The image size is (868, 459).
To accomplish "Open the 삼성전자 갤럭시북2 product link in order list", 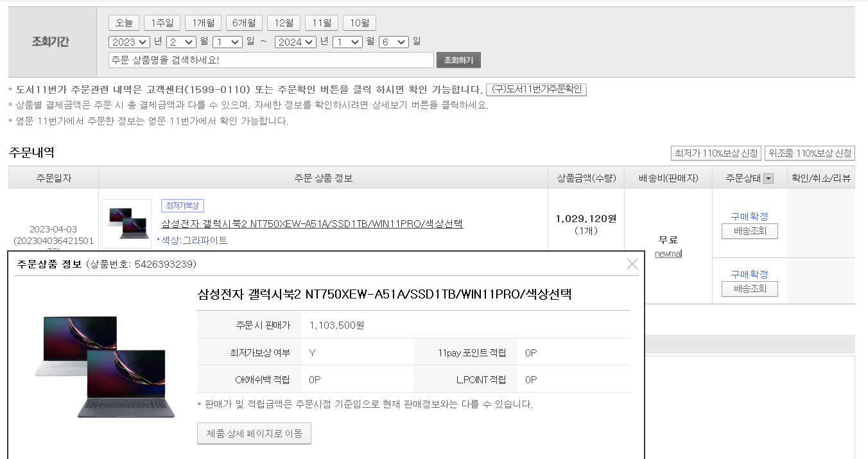I will tap(311, 223).
